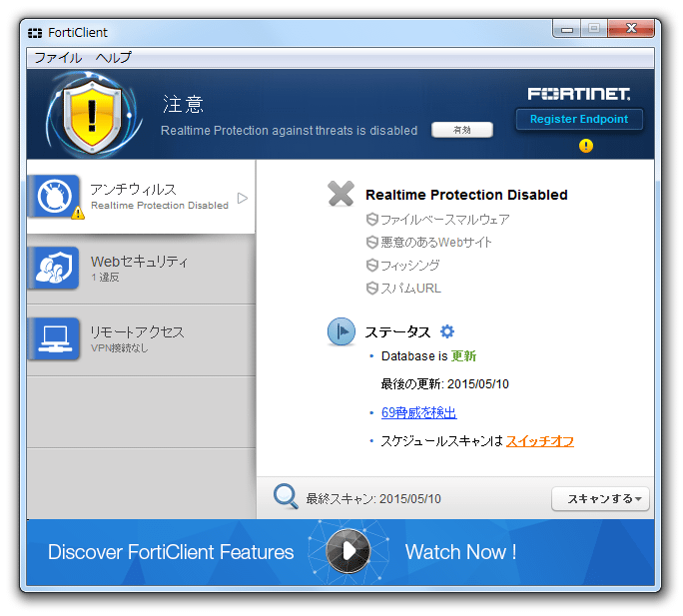The height and width of the screenshot is (616, 683).
Task: Click the Watch Now ! banner text
Action: (460, 552)
